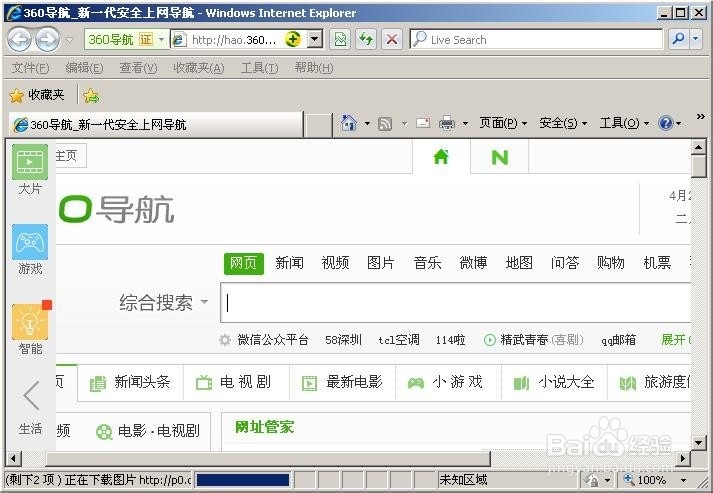Click the gear icon before hot searches
This screenshot has height=493, width=713.
(225, 340)
